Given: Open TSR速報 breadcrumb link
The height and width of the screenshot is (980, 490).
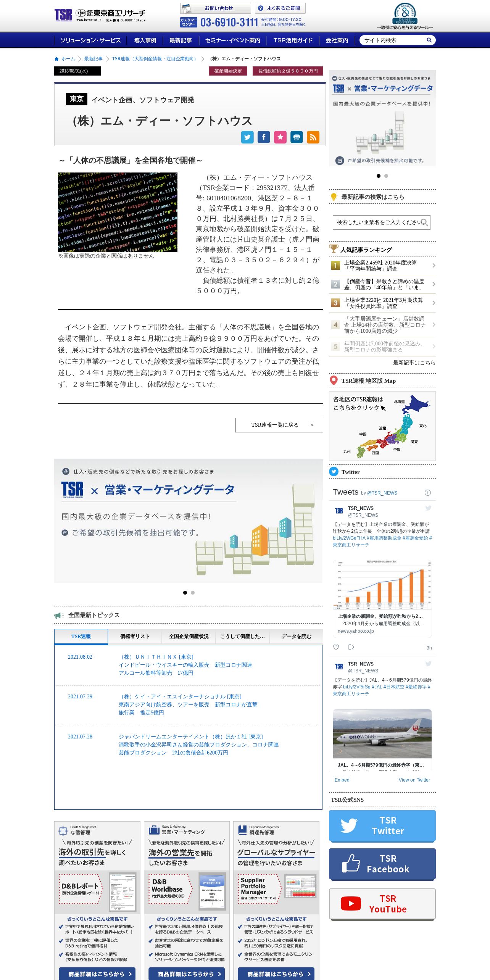Looking at the screenshot, I should [155, 59].
